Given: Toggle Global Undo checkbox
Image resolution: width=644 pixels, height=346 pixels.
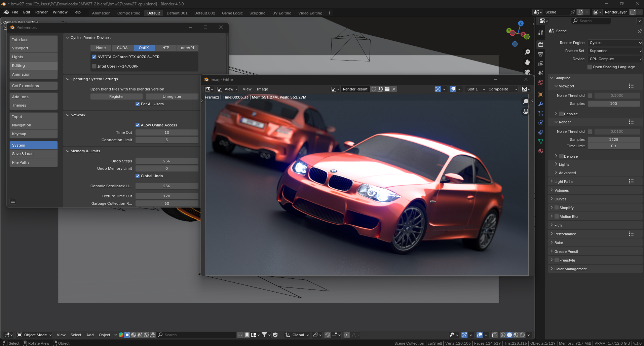Looking at the screenshot, I should [138, 176].
